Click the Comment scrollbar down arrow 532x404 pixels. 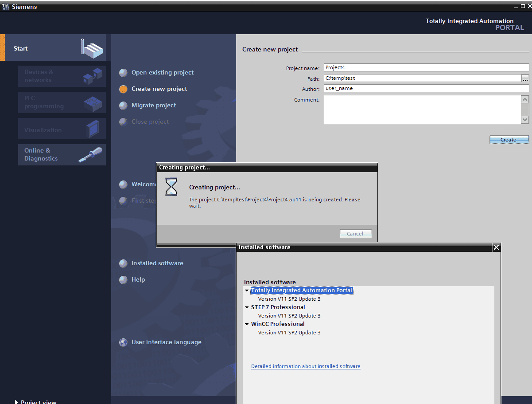click(525, 120)
